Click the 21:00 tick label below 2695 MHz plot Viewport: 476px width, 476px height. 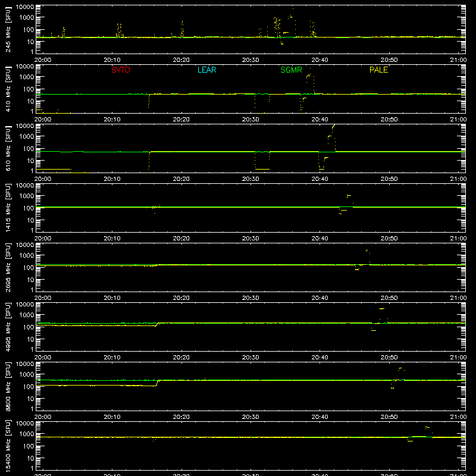(x=458, y=298)
